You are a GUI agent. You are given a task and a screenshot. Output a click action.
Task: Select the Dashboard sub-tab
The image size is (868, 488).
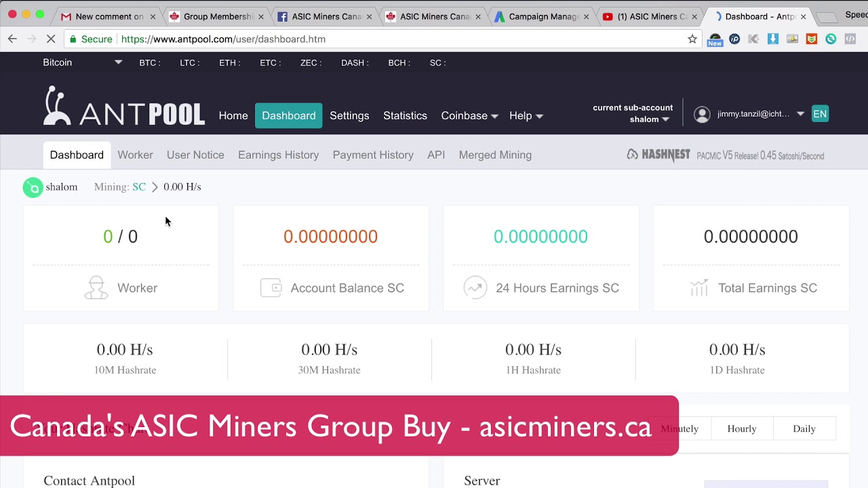tap(77, 155)
